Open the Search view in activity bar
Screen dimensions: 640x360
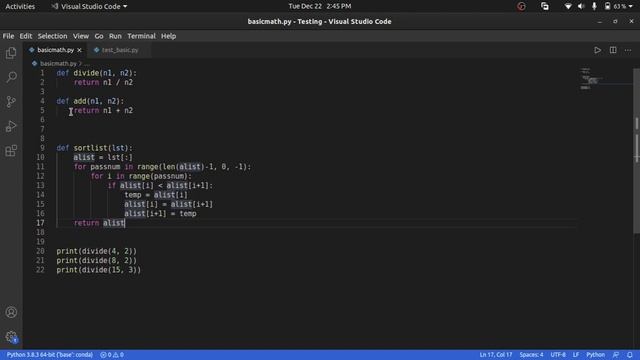coord(11,77)
